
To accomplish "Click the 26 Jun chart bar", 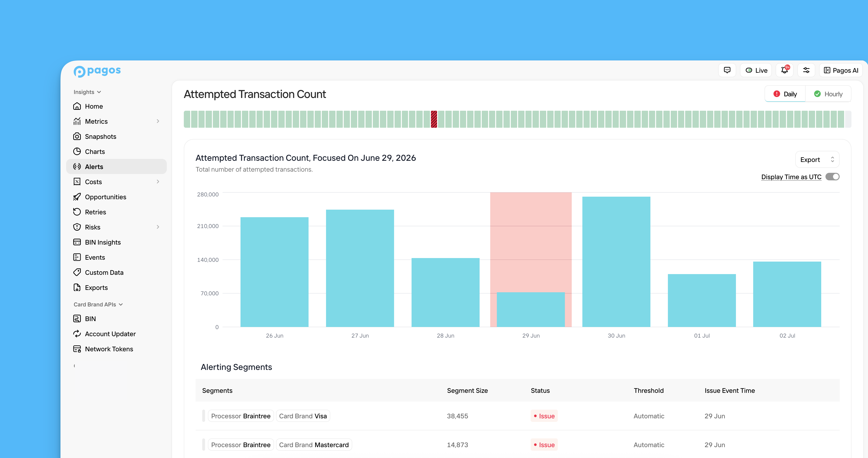I will [x=274, y=272].
